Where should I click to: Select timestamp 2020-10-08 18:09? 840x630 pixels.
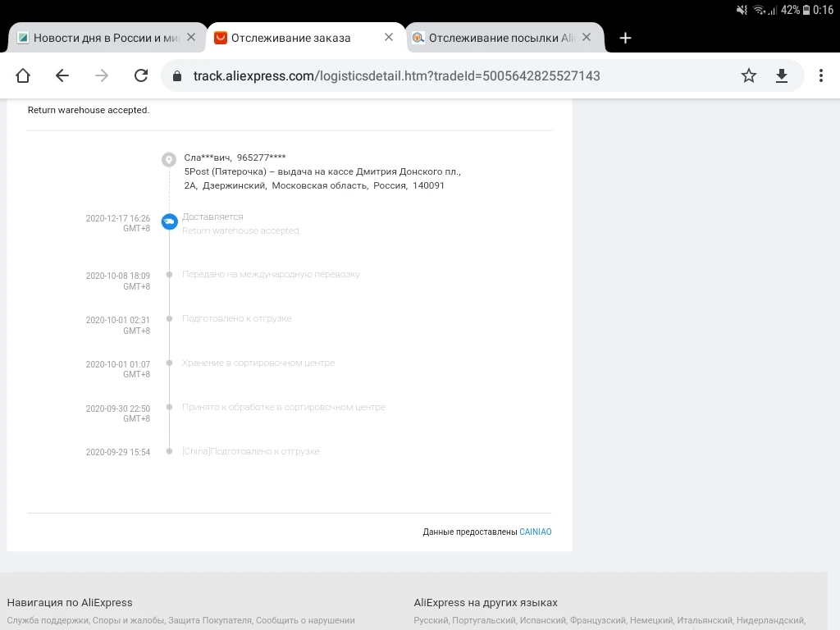(x=118, y=276)
